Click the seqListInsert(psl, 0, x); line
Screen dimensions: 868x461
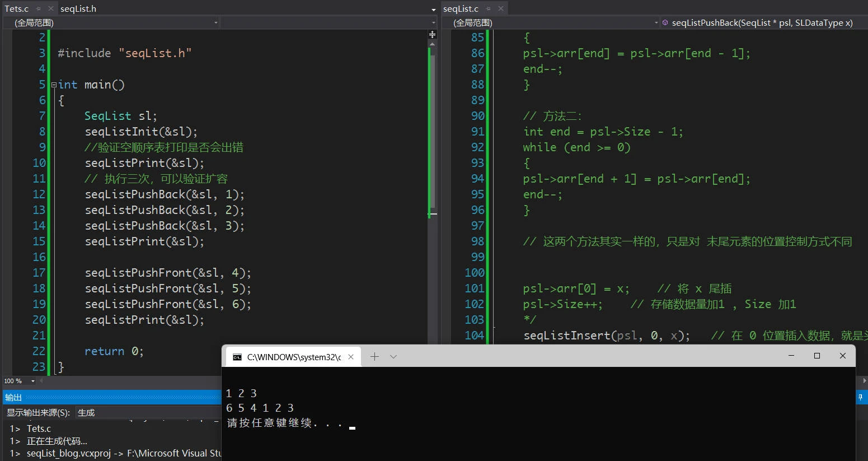[607, 336]
